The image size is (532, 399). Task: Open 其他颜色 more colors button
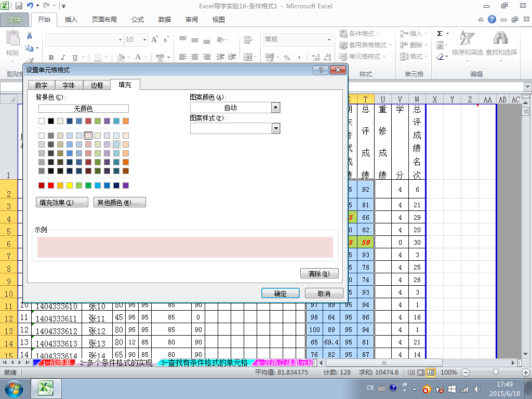119,203
